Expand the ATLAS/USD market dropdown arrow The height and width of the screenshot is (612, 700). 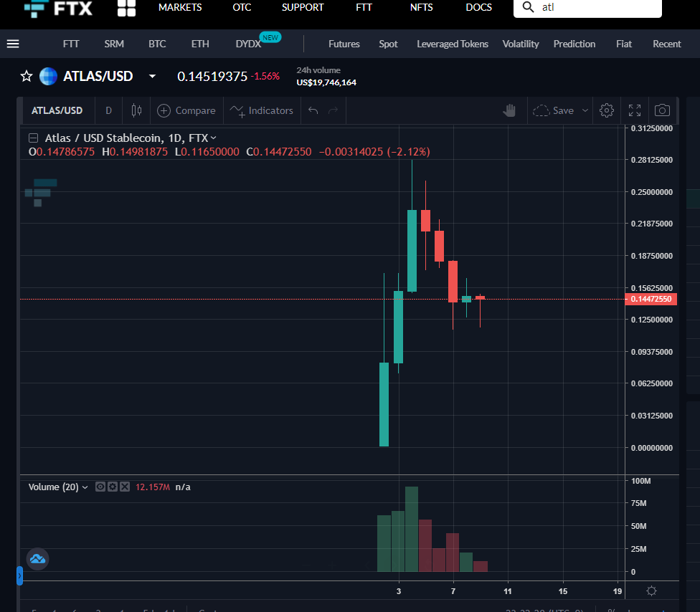pos(152,76)
